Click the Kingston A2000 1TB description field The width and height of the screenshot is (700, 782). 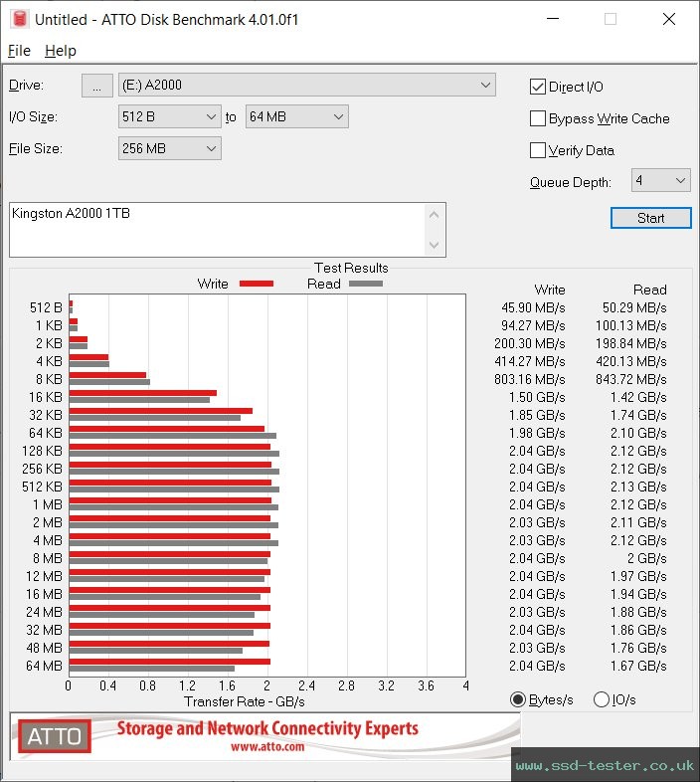click(x=218, y=230)
